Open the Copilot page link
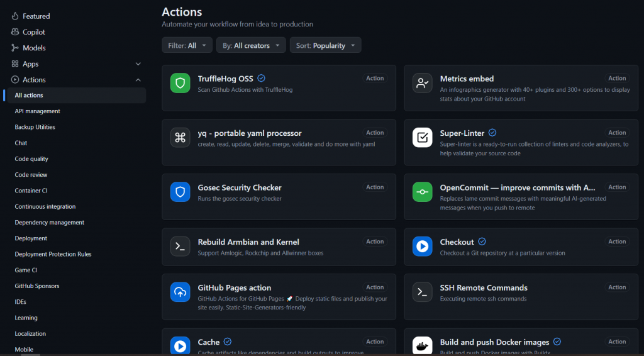The height and width of the screenshot is (356, 644). click(x=34, y=32)
